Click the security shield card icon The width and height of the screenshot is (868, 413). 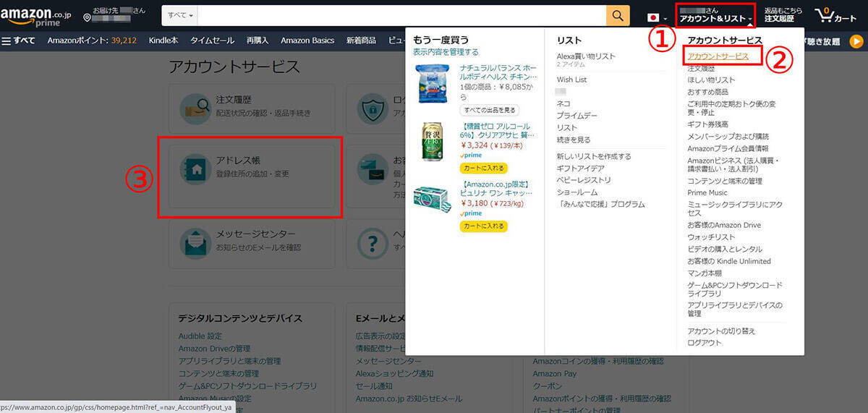point(374,108)
